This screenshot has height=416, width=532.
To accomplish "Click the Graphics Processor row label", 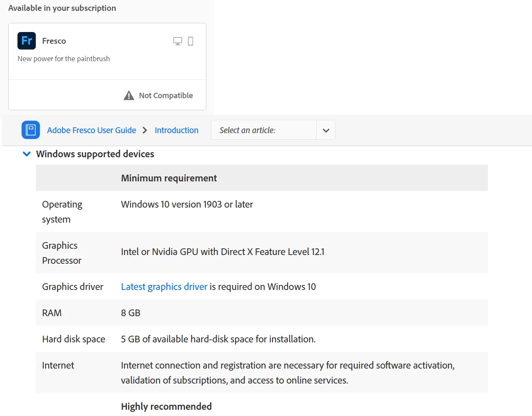I will [x=62, y=253].
